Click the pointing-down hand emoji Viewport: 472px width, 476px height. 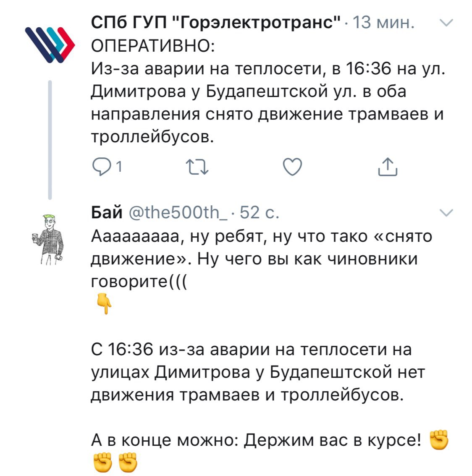click(x=103, y=304)
